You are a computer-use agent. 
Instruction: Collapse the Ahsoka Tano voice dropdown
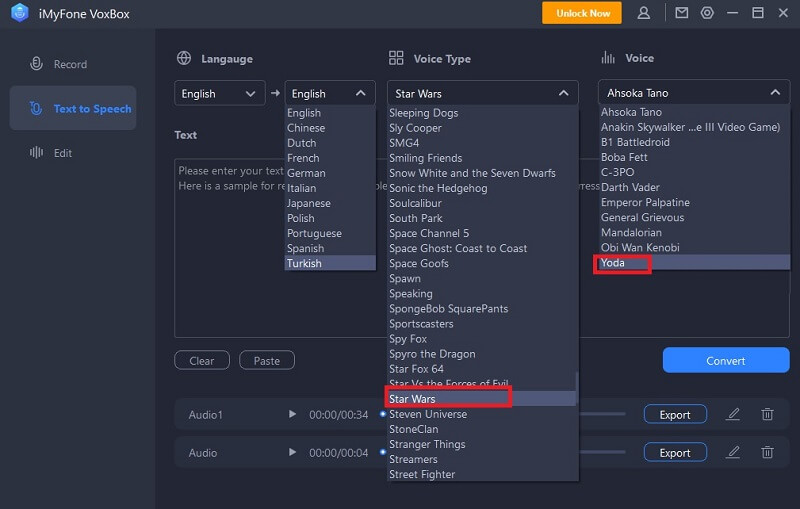click(x=694, y=93)
